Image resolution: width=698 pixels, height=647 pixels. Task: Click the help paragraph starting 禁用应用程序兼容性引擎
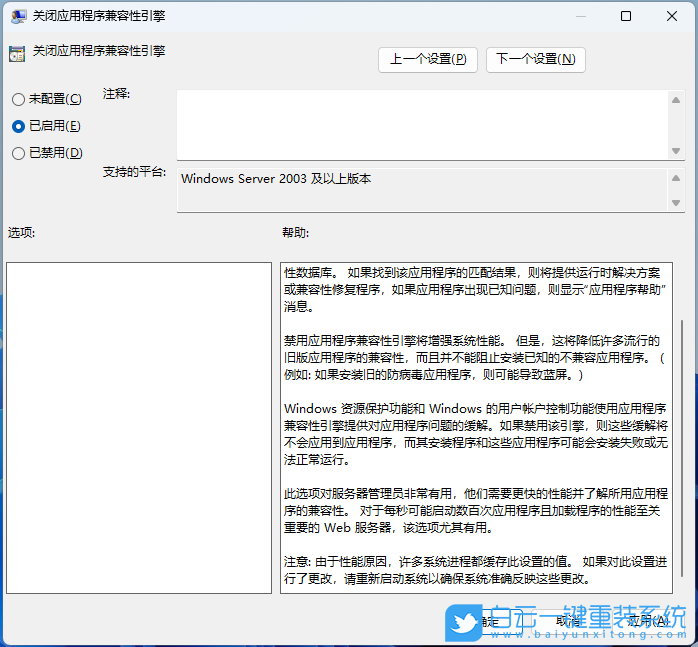point(475,358)
